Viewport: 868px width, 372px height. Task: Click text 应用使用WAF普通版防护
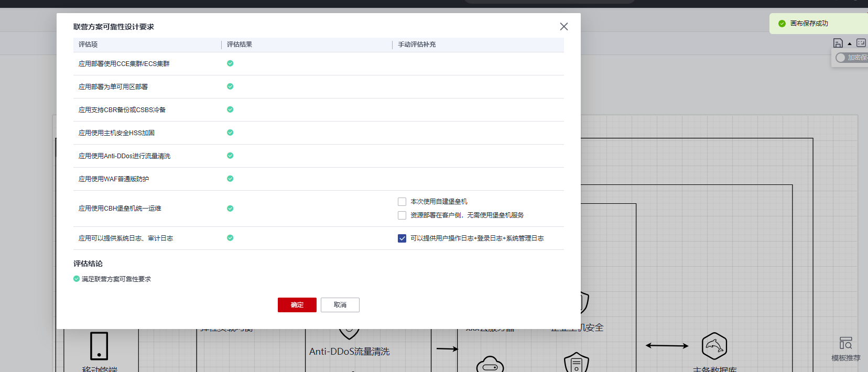tap(114, 179)
